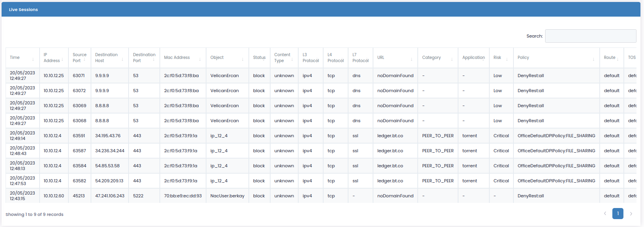This screenshot has height=227, width=644.
Task: Select the NacUser.berkay object cell
Action: (x=227, y=196)
